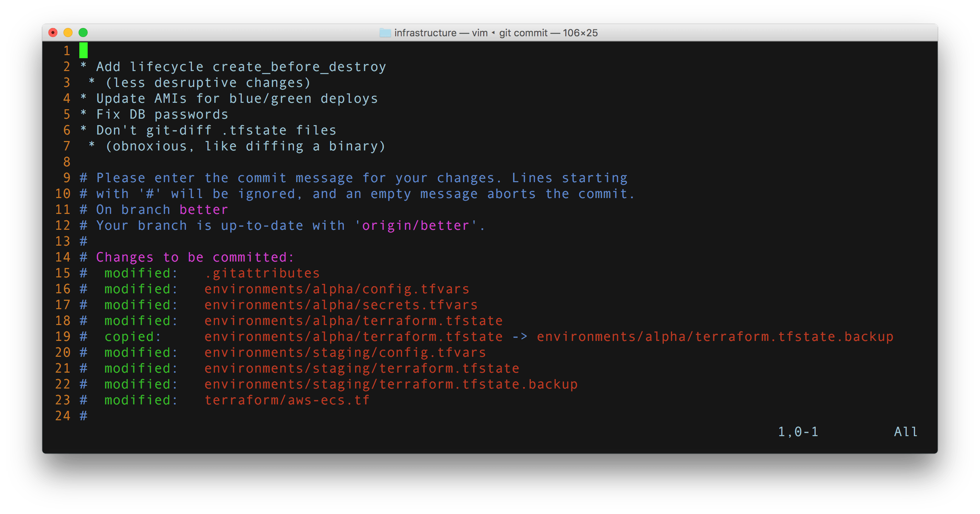
Task: Click the 'All' scroll position indicator
Action: (x=906, y=432)
